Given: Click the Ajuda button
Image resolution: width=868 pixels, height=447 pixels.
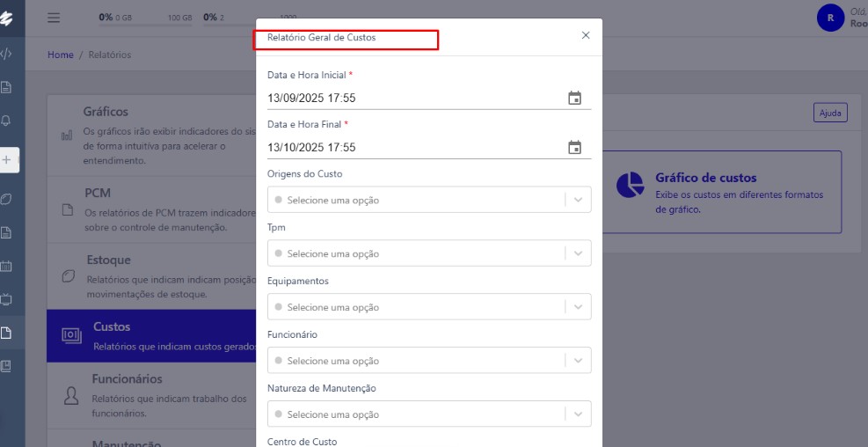Looking at the screenshot, I should 829,113.
